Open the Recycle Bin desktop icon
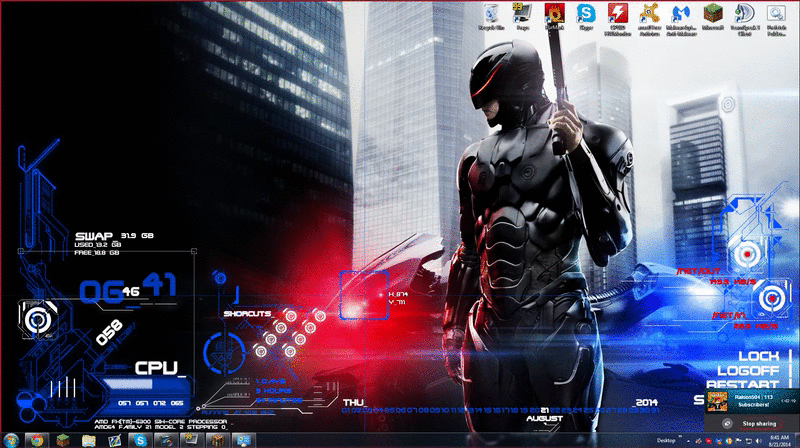This screenshot has width=800, height=448. [491, 17]
